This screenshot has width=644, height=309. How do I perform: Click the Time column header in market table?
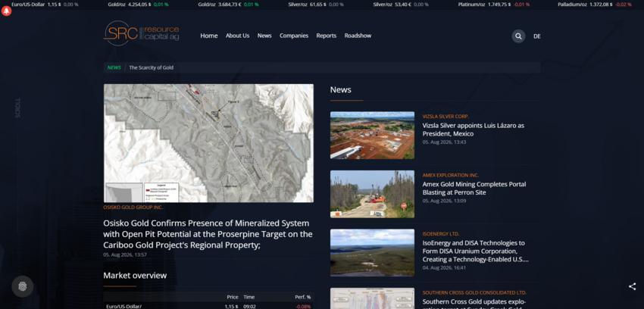point(249,297)
